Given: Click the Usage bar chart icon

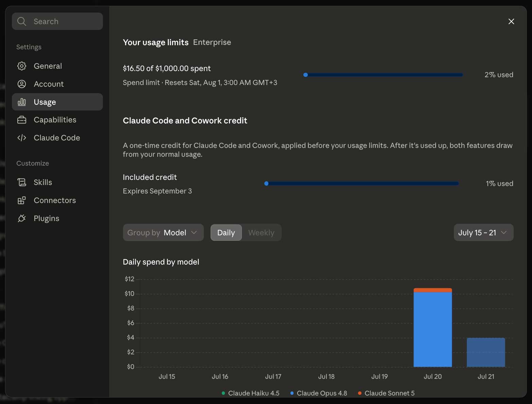Looking at the screenshot, I should (22, 102).
